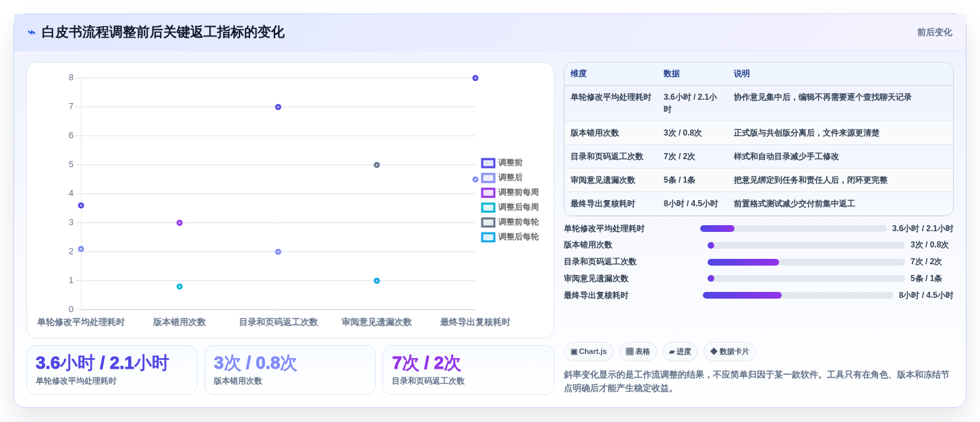Click the panel title 白皮书流程调整前后关键返工指标的变化
Image resolution: width=980 pixels, height=422 pixels.
click(163, 32)
